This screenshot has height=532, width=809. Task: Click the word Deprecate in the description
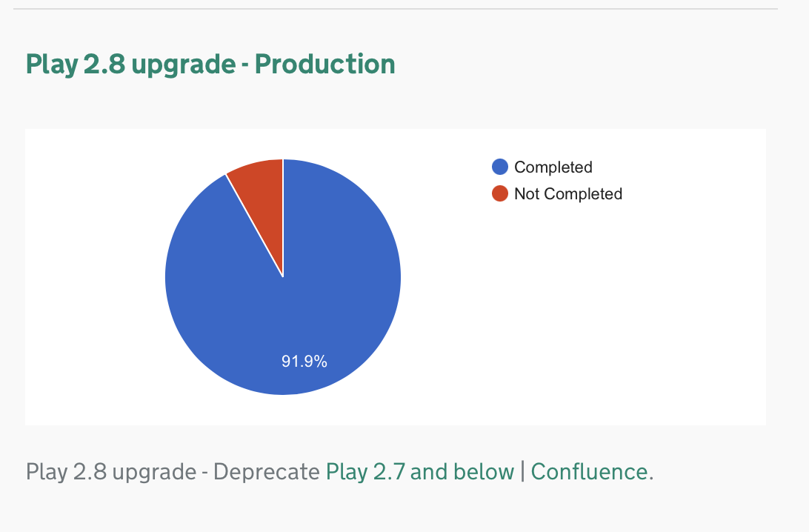point(267,472)
